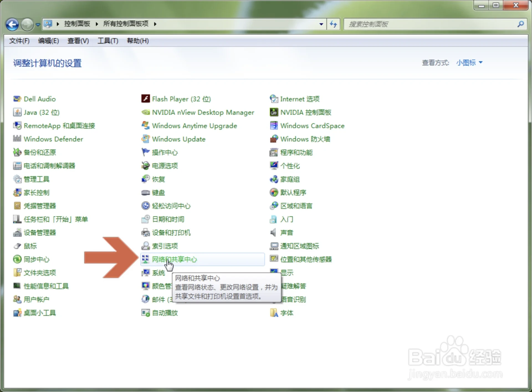This screenshot has height=392, width=532.
Task: Expand the 所有控制面板项 breadcrumb arrow
Action: click(155, 24)
